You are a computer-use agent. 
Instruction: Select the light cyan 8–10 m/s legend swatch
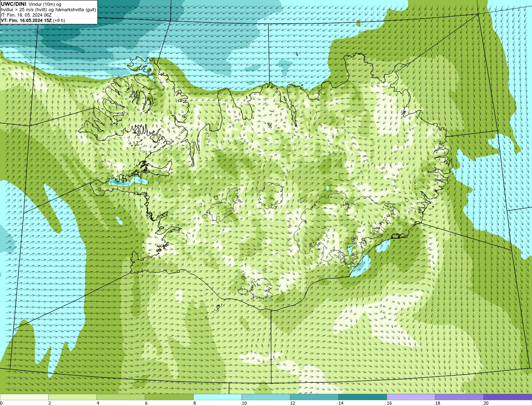click(x=218, y=397)
